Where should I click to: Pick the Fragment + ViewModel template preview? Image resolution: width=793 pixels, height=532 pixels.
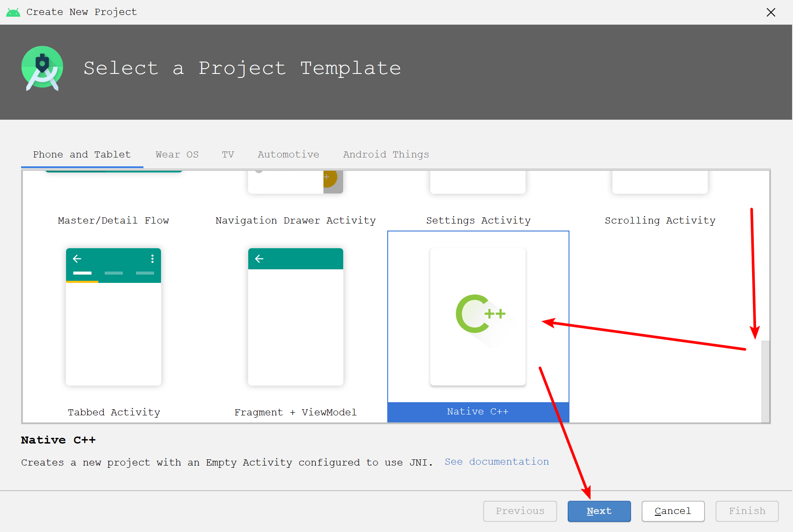(x=295, y=317)
